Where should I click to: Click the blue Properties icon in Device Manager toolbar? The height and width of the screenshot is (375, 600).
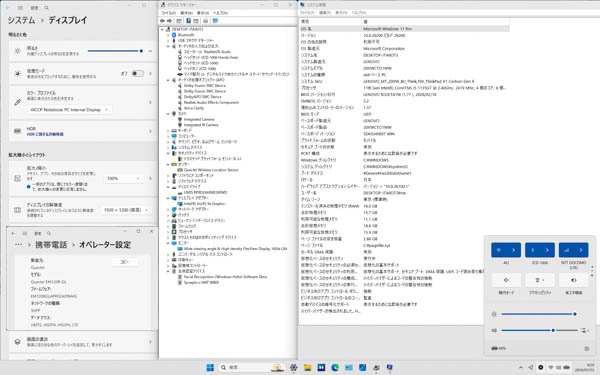click(x=189, y=21)
